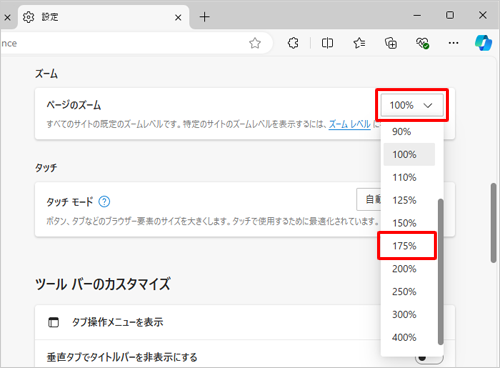The height and width of the screenshot is (368, 500).
Task: Open the Favorites list icon
Action: pos(359,43)
